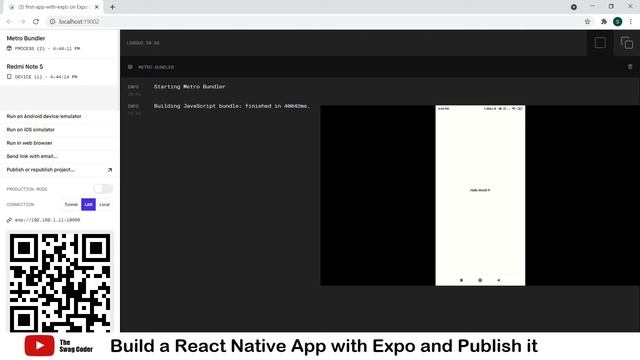Select the Tunnel connection option
The image size is (640, 360).
pyautogui.click(x=71, y=204)
